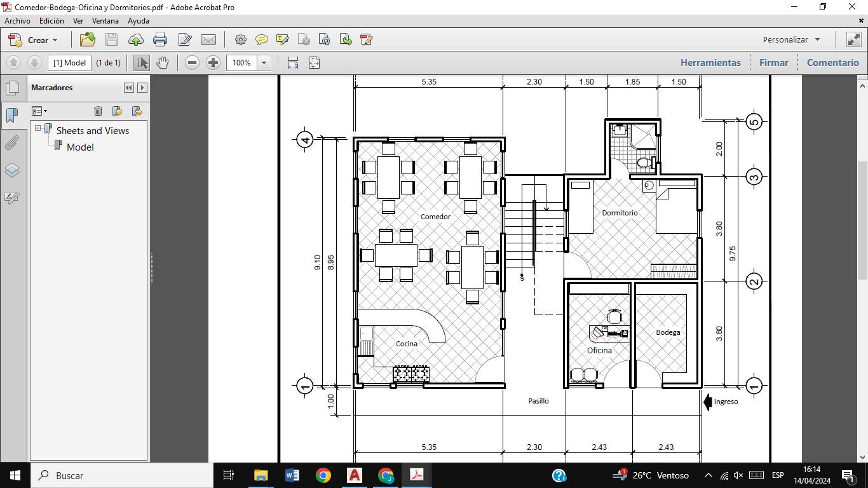Click the zoom out minus button
868x488 pixels.
coord(193,63)
